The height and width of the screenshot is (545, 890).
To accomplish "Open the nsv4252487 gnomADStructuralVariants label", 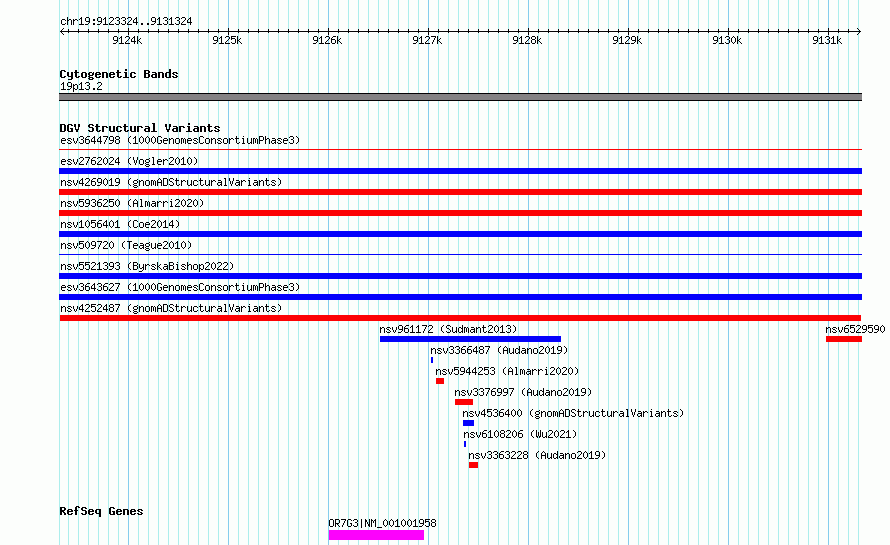I will [171, 308].
